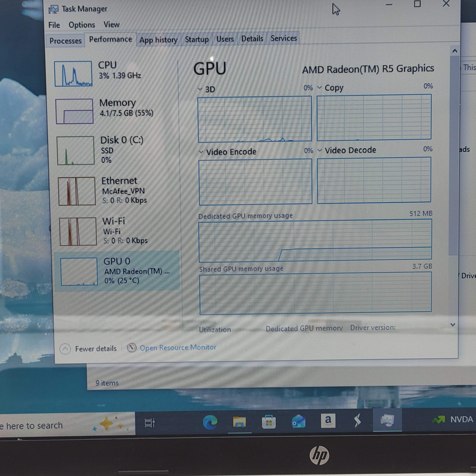Open Task View from the taskbar
Screen dimensions: 476x476
click(x=150, y=423)
